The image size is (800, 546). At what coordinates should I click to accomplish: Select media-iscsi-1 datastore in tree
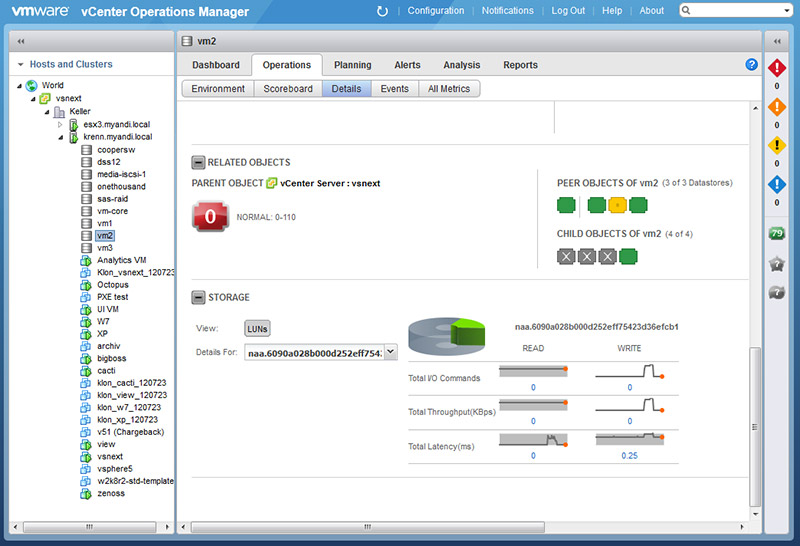pyautogui.click(x=121, y=175)
